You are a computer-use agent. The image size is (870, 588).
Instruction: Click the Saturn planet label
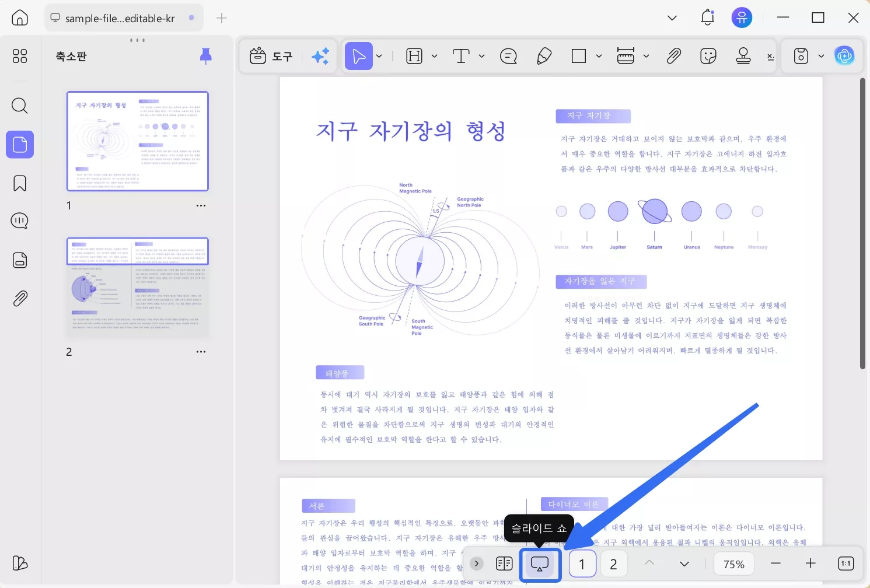[x=654, y=247]
